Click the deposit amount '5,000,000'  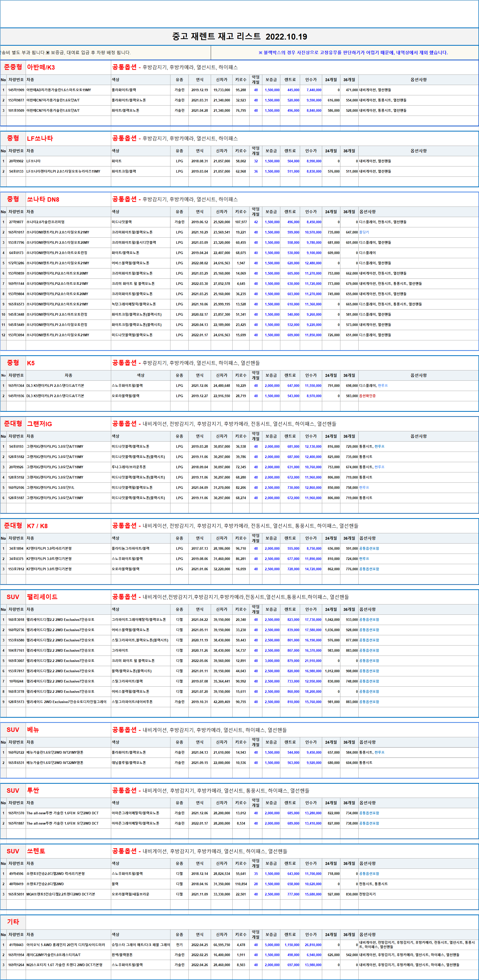(x=272, y=945)
